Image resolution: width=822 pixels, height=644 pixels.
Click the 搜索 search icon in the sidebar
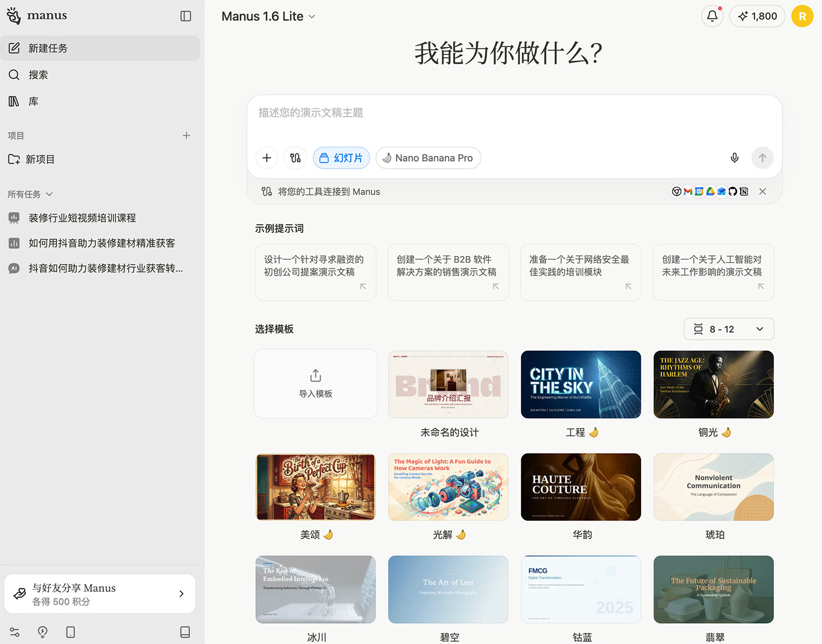14,75
